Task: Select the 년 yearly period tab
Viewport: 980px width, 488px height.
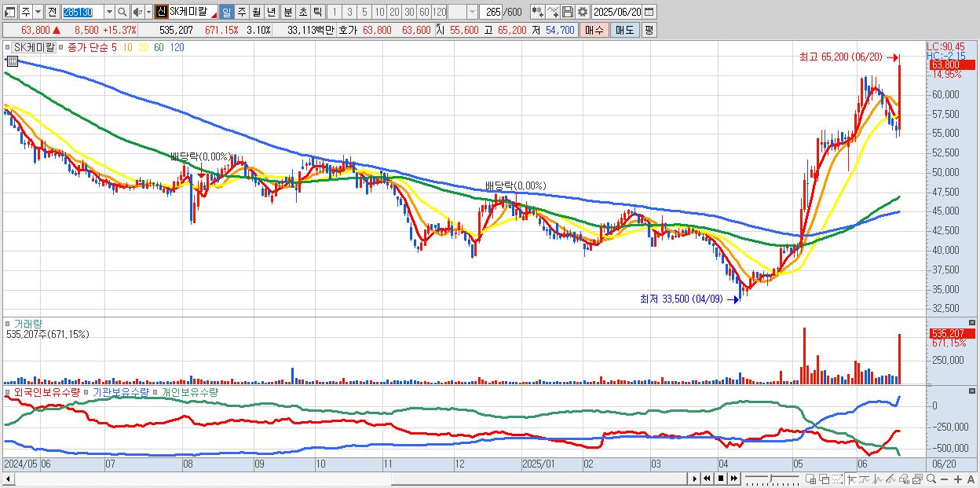Action: coord(271,12)
